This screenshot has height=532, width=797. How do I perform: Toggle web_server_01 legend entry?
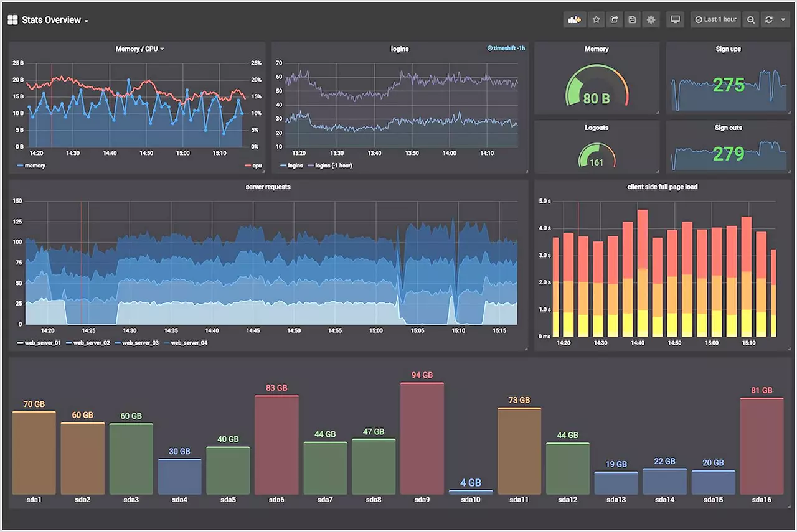tap(39, 343)
